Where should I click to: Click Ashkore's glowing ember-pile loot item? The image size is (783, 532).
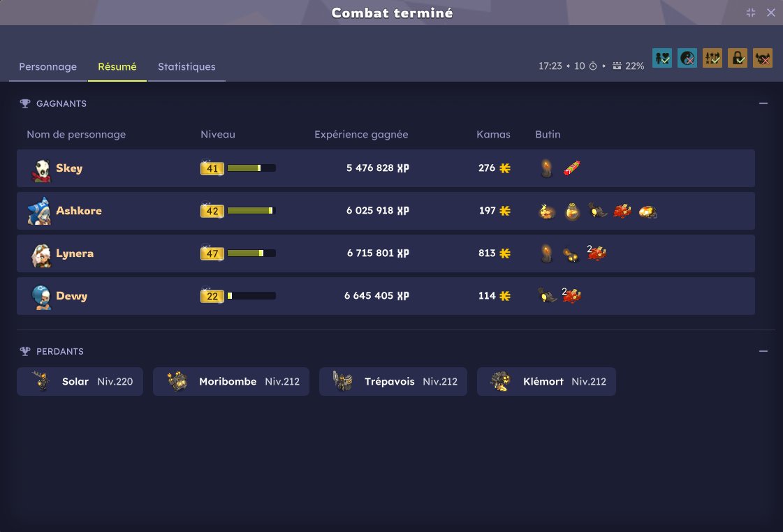tap(547, 211)
